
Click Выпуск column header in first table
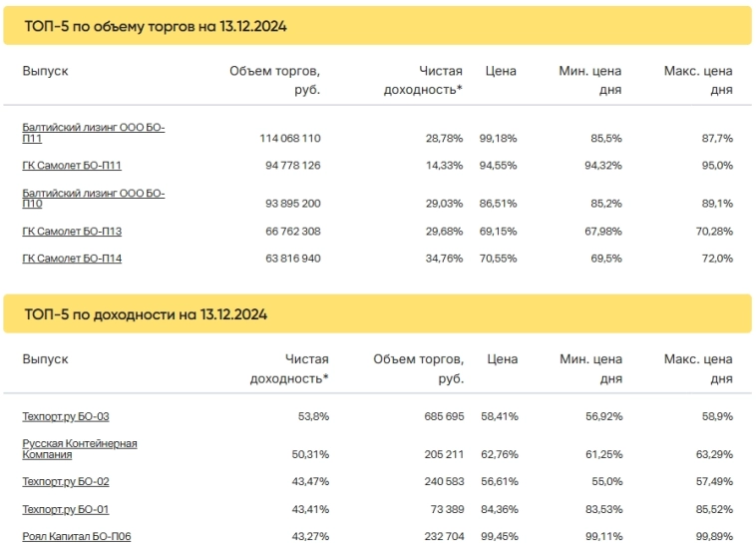click(45, 72)
